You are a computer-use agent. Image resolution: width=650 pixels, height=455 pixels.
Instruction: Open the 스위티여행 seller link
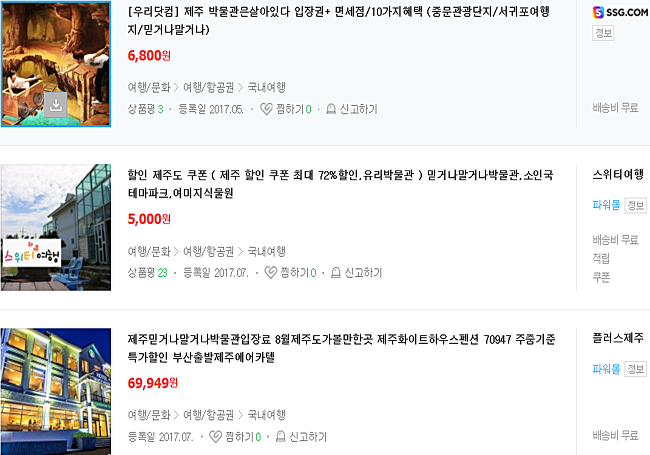coord(618,174)
